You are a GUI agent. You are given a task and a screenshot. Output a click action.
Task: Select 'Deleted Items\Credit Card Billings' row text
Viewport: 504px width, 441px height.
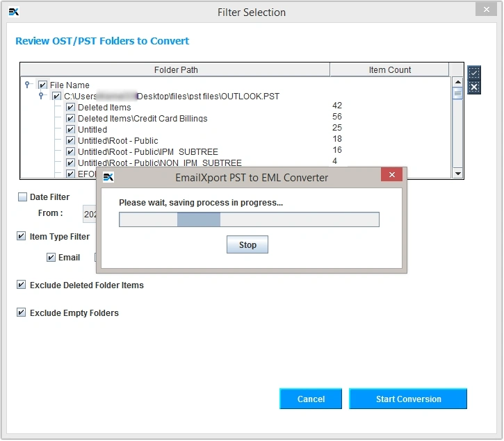click(143, 119)
